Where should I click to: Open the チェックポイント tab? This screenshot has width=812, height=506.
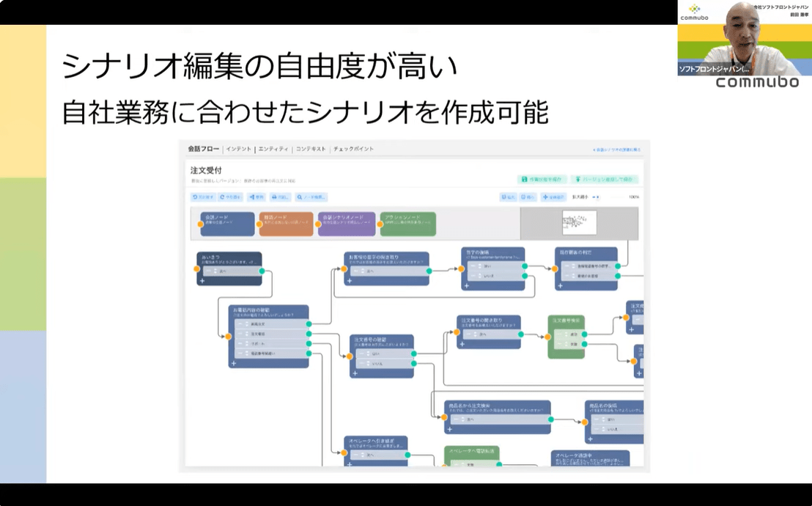click(x=353, y=149)
